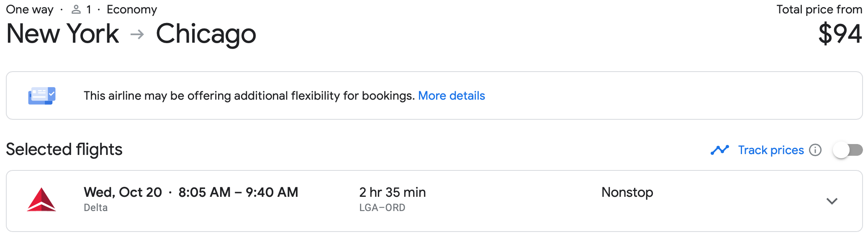The width and height of the screenshot is (868, 237).
Task: Select the New York origin heading
Action: 63,34
